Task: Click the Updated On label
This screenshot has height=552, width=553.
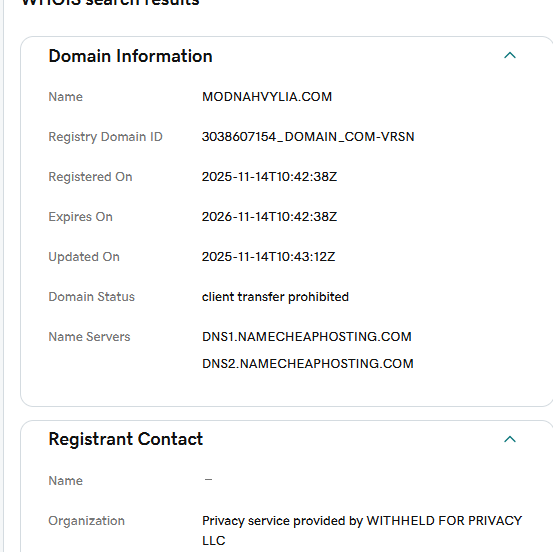Action: click(x=84, y=257)
